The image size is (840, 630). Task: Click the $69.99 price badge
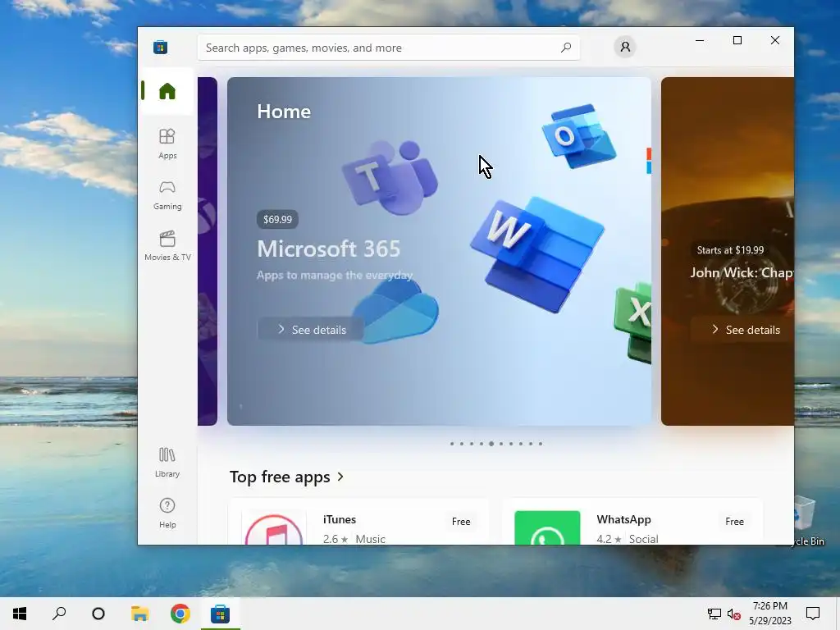[277, 219]
